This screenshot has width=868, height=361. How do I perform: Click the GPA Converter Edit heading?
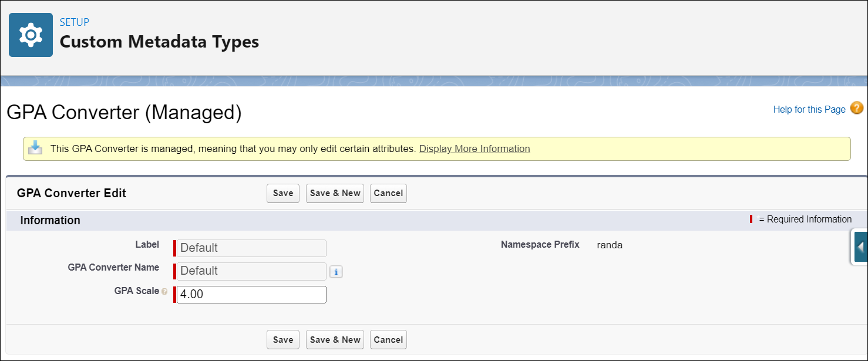(72, 193)
